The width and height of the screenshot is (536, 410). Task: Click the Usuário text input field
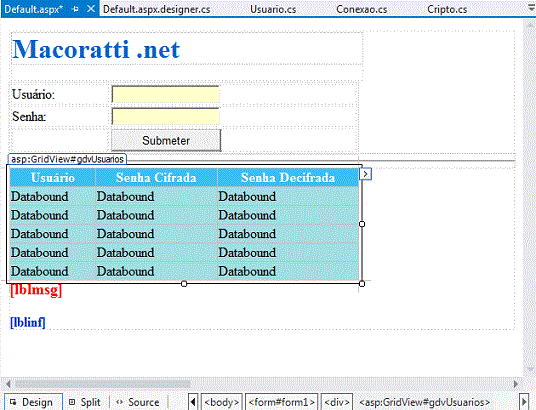pos(165,94)
